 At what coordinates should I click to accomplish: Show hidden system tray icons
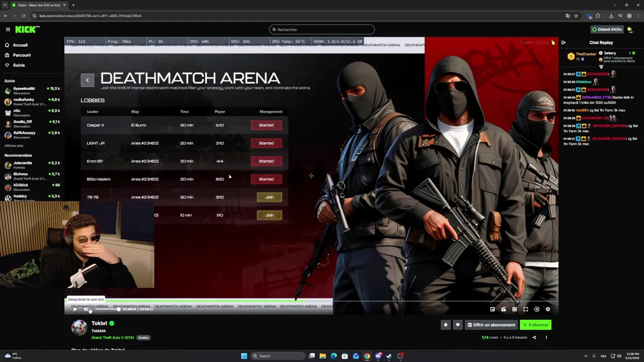[585, 356]
